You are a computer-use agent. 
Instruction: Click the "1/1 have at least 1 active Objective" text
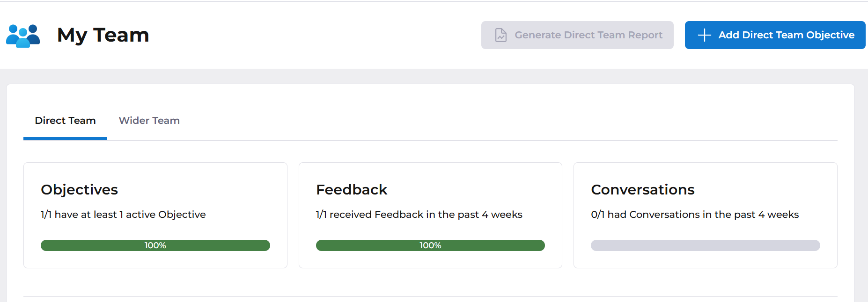pos(123,215)
